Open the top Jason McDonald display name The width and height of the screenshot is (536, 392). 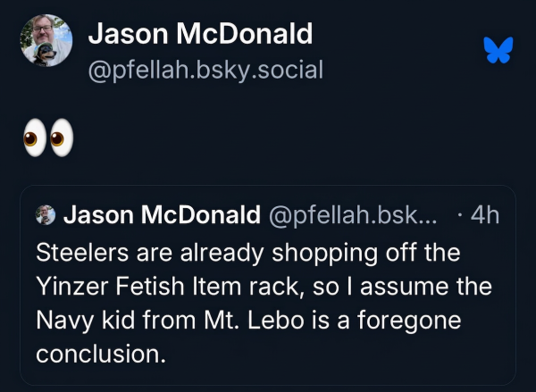pos(200,34)
